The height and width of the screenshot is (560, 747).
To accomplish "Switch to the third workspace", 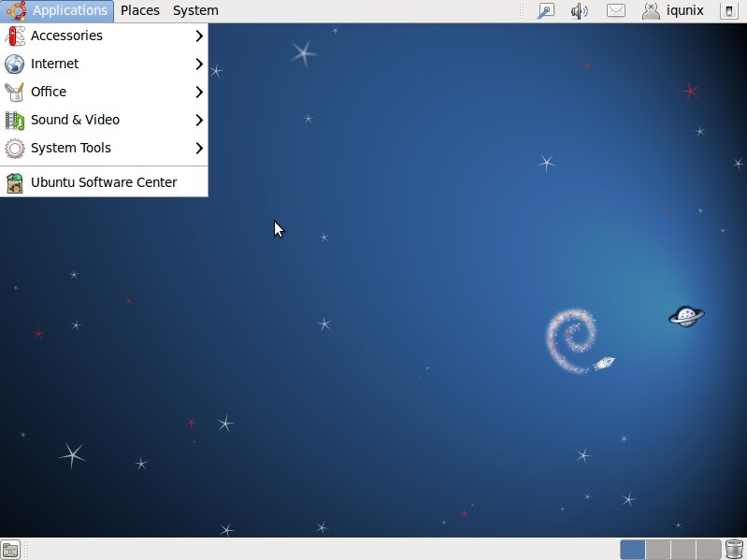I will [x=683, y=550].
